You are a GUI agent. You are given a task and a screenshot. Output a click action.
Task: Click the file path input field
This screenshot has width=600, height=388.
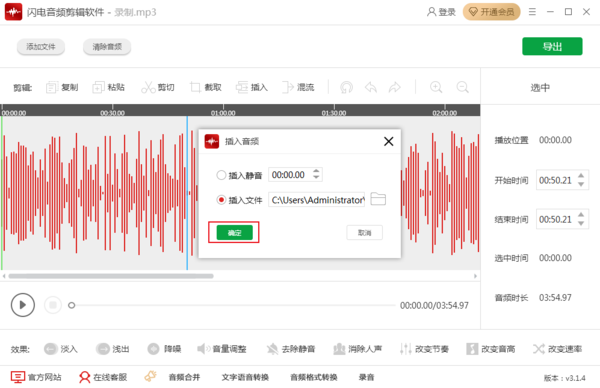click(316, 199)
